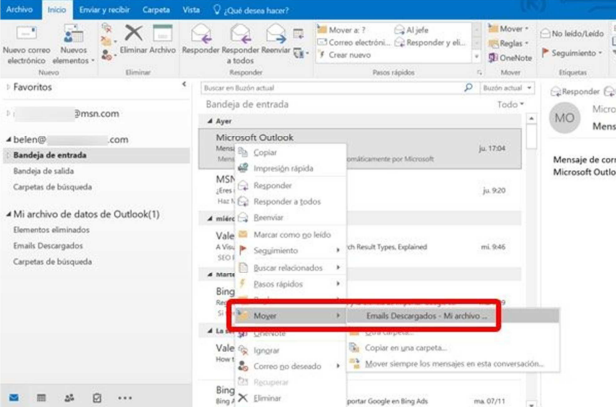Open the Mail view icon in bottom navigation
The width and height of the screenshot is (616, 407).
click(x=15, y=397)
